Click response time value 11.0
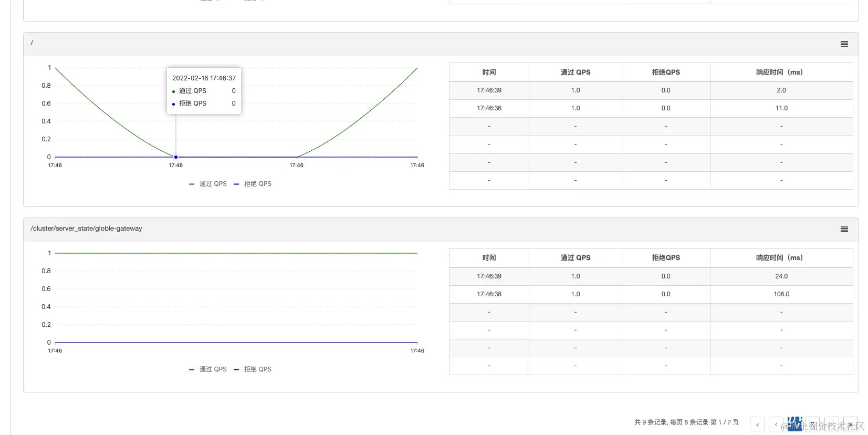 (x=781, y=108)
